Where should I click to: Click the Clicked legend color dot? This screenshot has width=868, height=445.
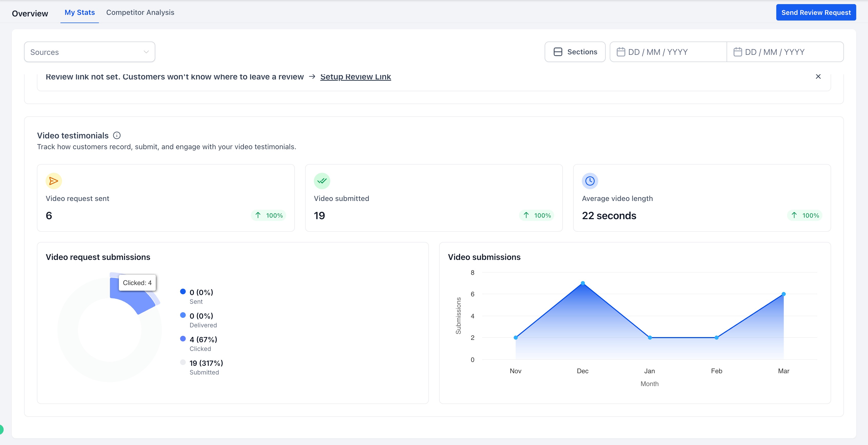tap(183, 339)
